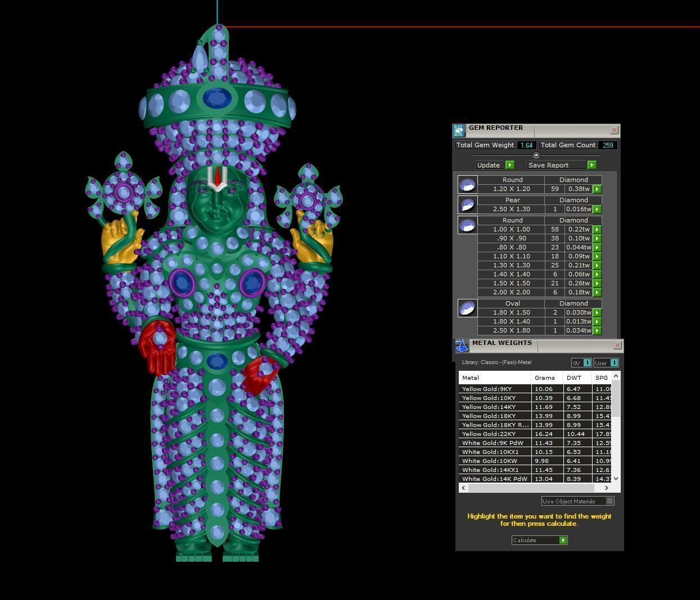The height and width of the screenshot is (600, 700).
Task: Collapse Gem Reporter header with up arrow
Action: 536,155
